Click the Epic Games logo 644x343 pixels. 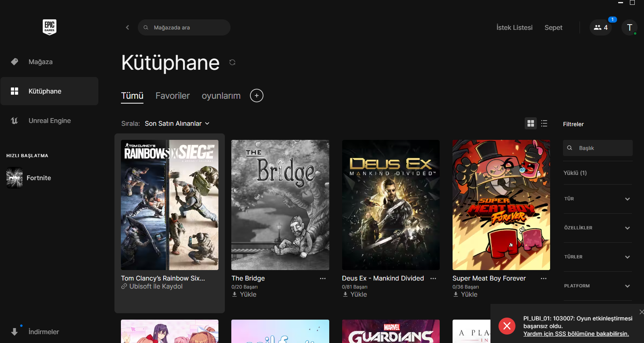click(50, 27)
